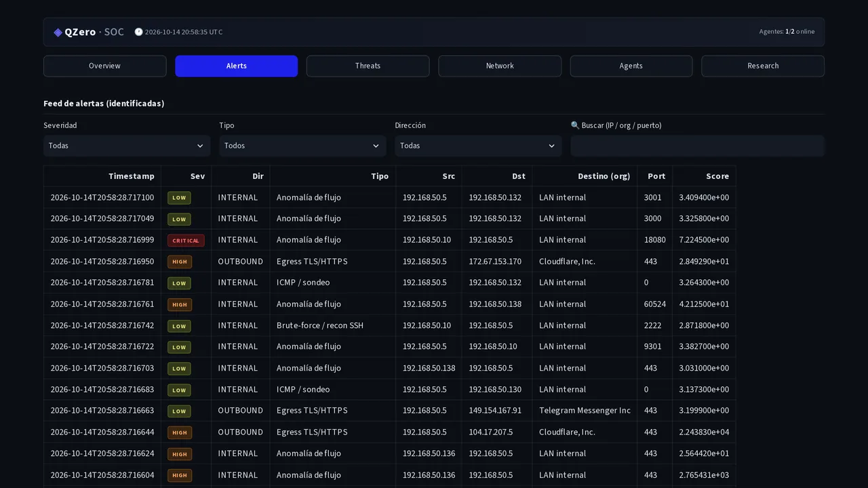Click the QZero diamond logo icon
Image resolution: width=868 pixels, height=488 pixels.
(58, 32)
